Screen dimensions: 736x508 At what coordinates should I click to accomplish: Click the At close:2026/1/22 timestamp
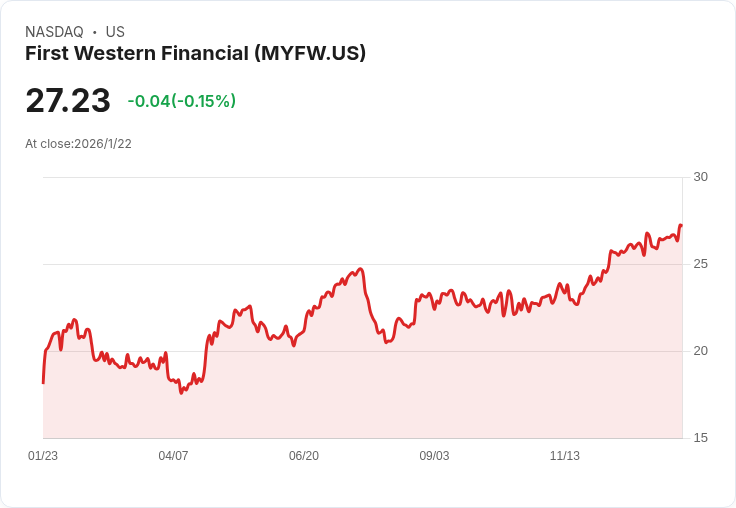tap(78, 143)
